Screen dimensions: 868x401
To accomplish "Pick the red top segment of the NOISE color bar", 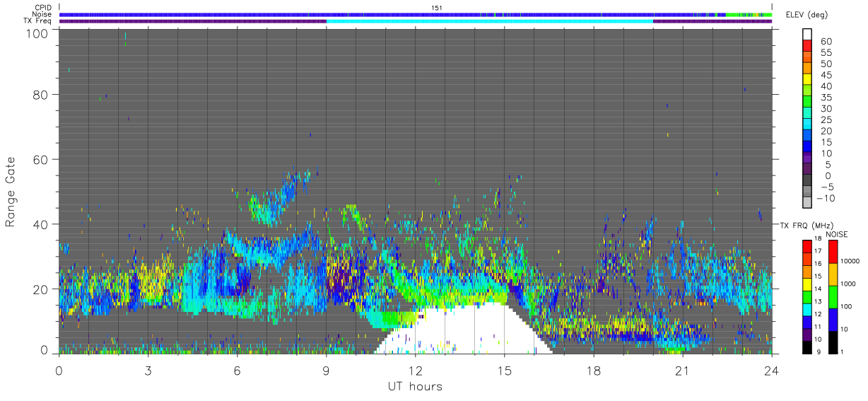I will [833, 252].
